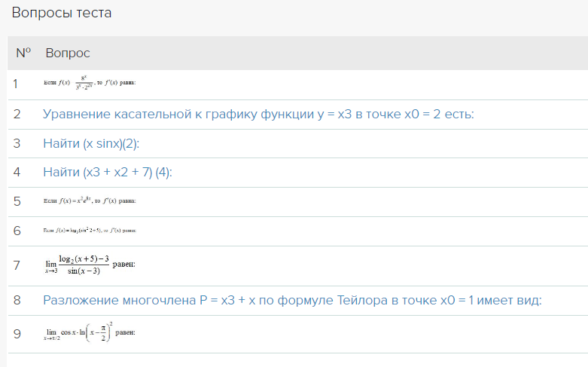Click the logarithm formula image in question 6
The image size is (588, 367).
[90, 231]
